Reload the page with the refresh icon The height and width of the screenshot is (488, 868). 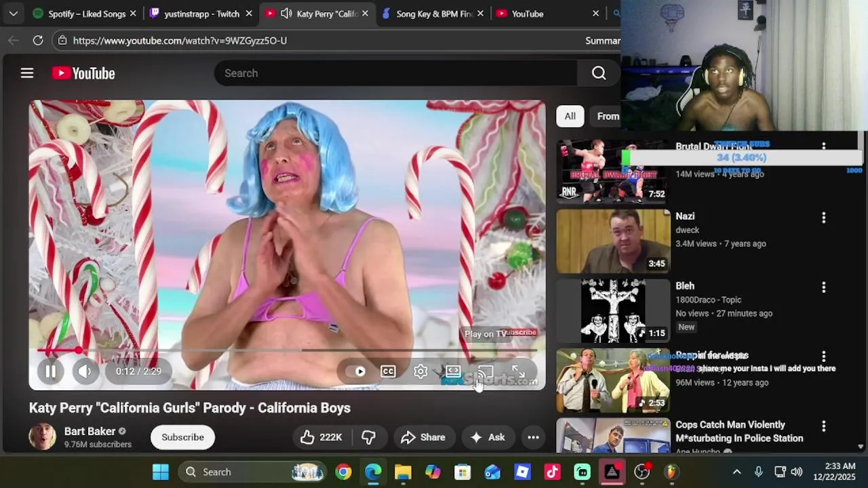pos(38,41)
